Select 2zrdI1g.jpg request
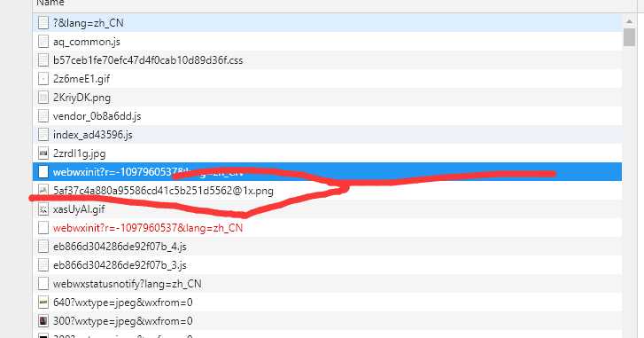 click(327, 153)
